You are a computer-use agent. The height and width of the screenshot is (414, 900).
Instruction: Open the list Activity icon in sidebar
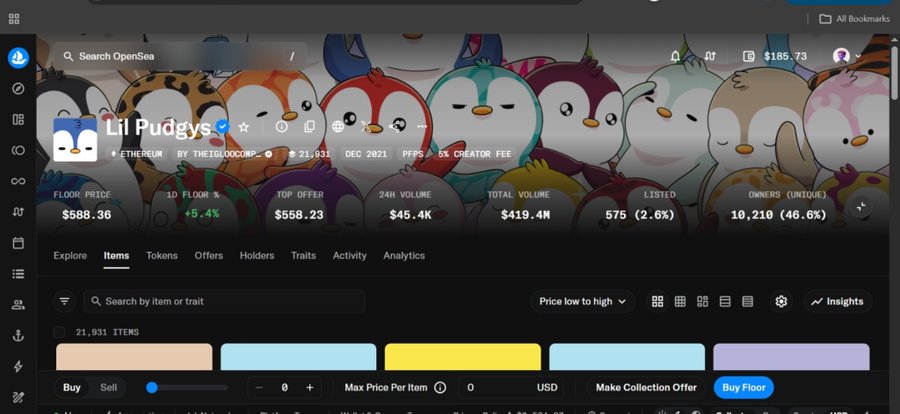tap(18, 274)
